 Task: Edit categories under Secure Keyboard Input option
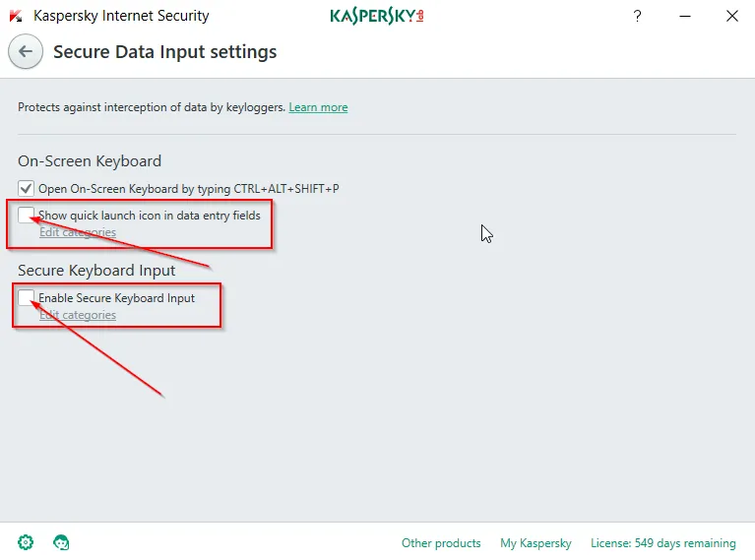click(x=78, y=315)
